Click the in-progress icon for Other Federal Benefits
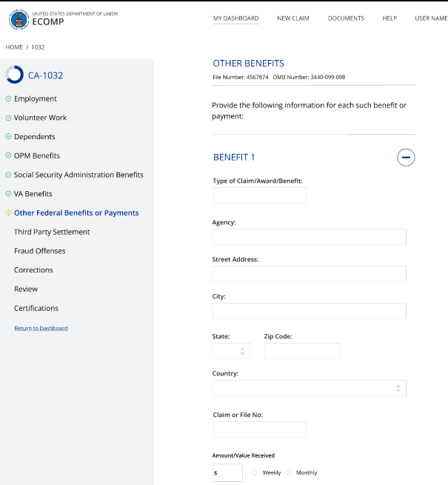 coord(8,213)
